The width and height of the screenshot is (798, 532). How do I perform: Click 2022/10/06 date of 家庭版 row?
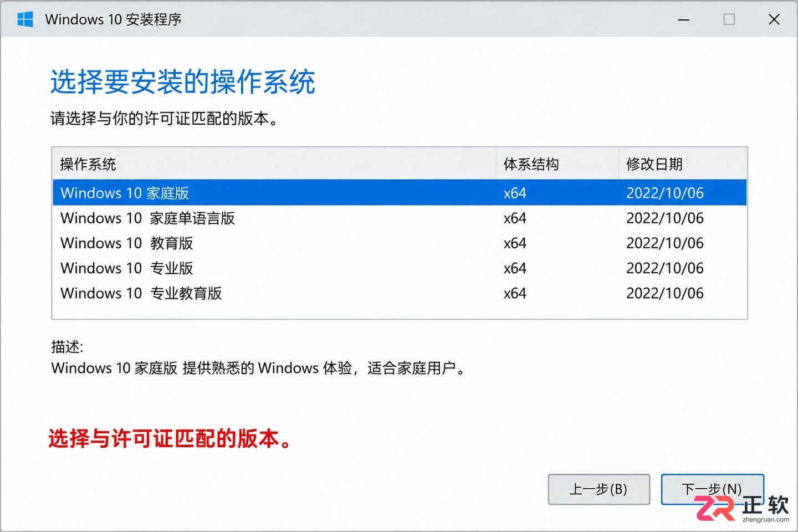pyautogui.click(x=665, y=193)
